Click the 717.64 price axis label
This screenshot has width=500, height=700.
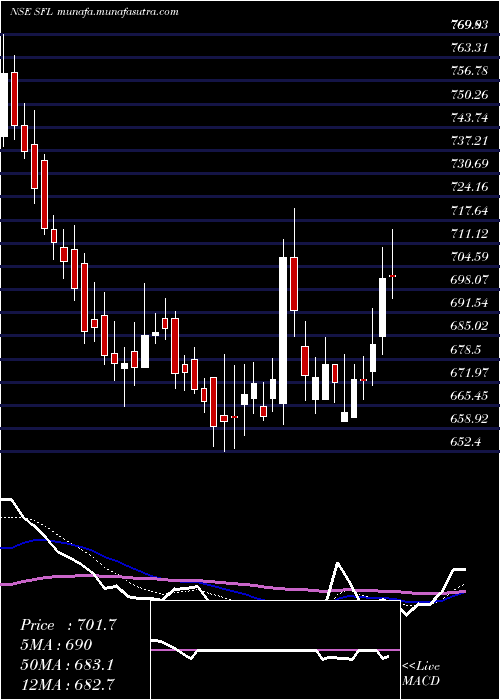[x=469, y=211]
